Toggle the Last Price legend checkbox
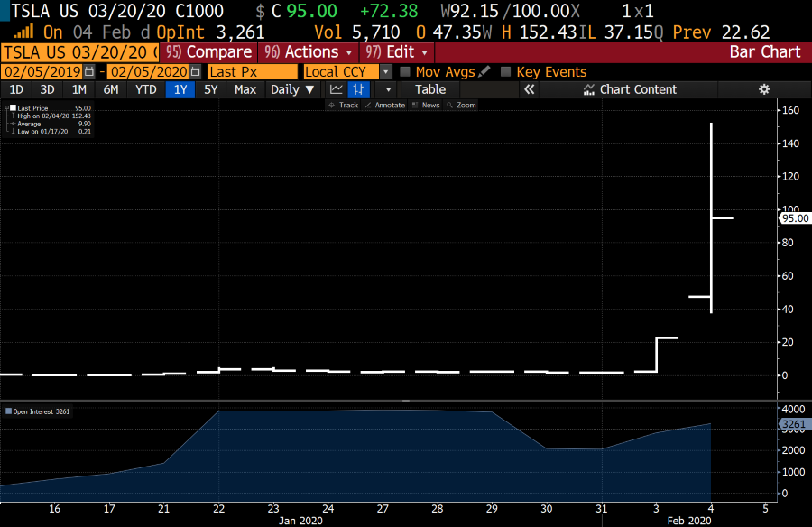Image resolution: width=812 pixels, height=527 pixels. pos(14,107)
